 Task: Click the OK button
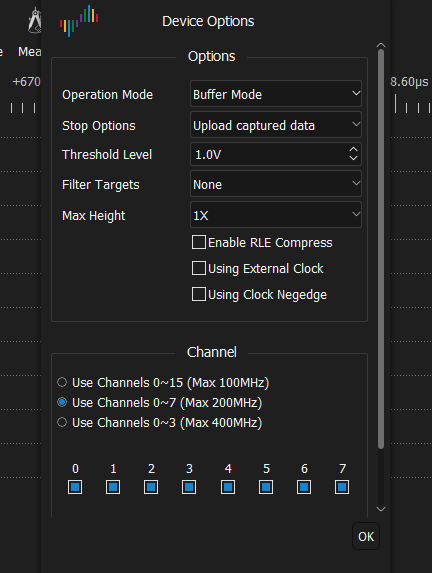(x=366, y=536)
